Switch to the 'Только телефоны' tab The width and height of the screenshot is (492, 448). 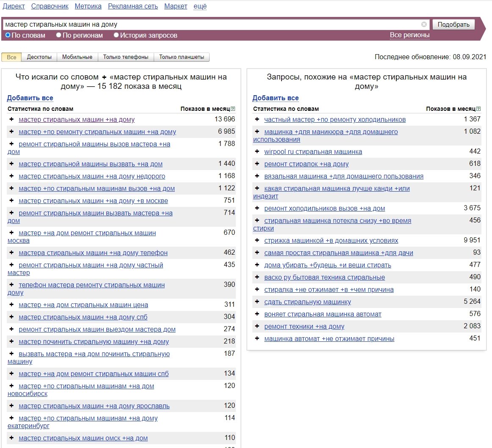pyautogui.click(x=126, y=57)
